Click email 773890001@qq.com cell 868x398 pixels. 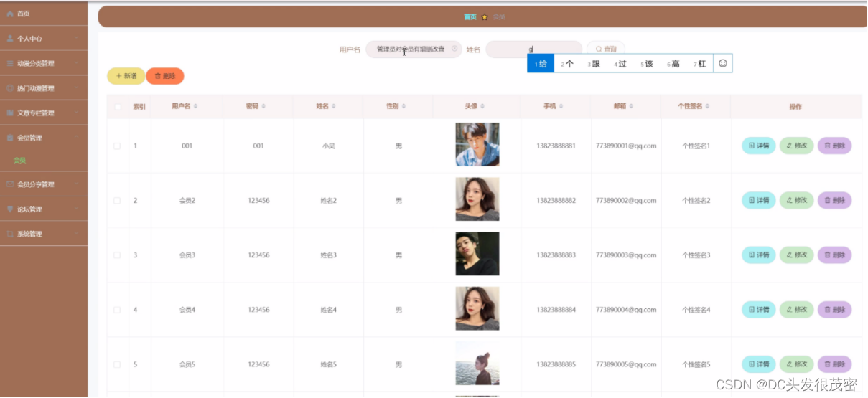coord(626,146)
